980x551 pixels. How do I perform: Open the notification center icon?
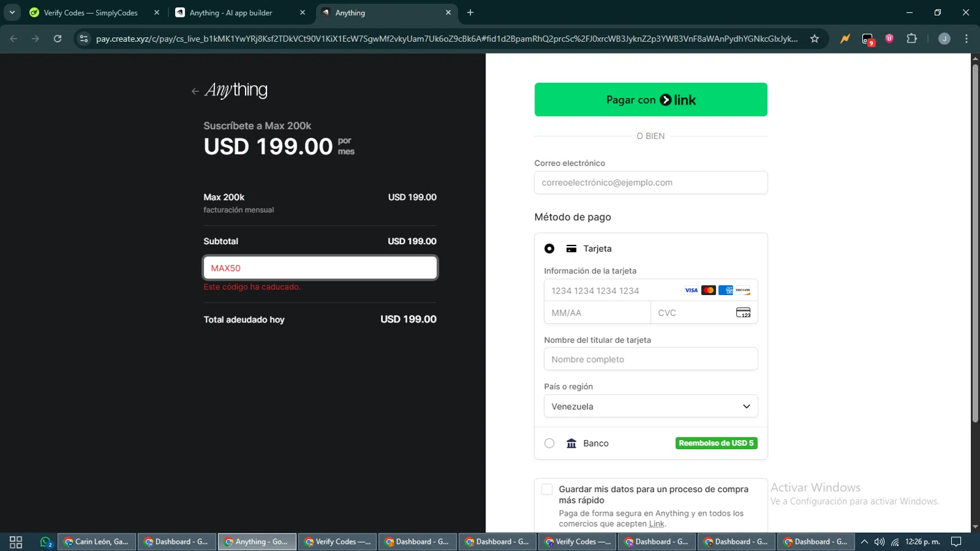[x=956, y=542]
